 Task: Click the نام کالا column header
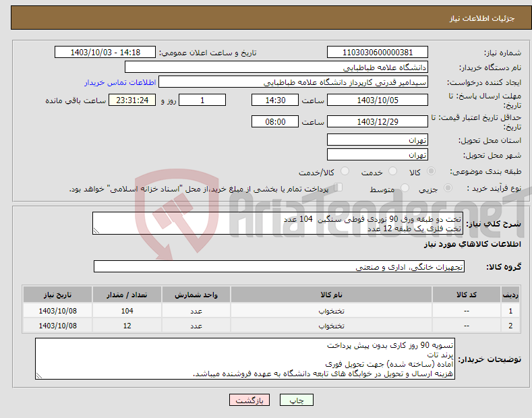(x=331, y=295)
